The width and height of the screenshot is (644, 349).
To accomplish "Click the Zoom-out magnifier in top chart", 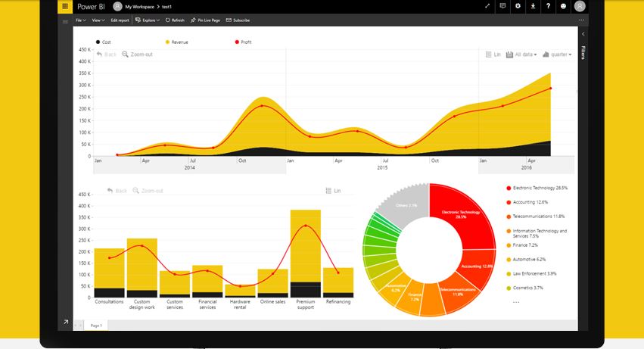I will [x=137, y=55].
